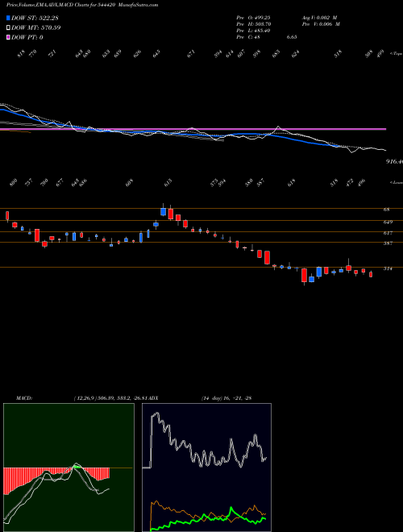403x532 pixels.
Task: Click the 'Pre L: 485.40' low value
Action: click(x=254, y=31)
